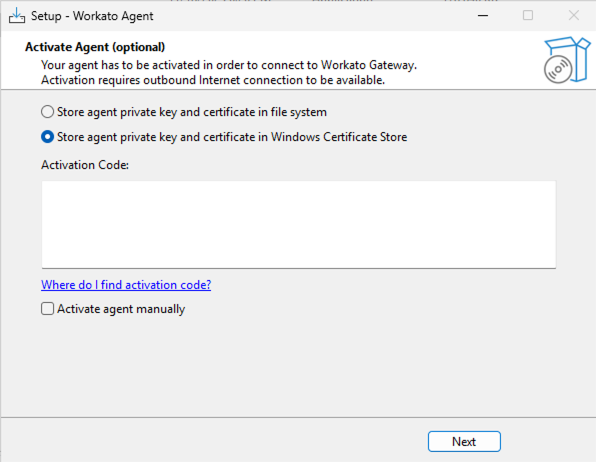The width and height of the screenshot is (596, 462).
Task: Close the Workato Agent setup window
Action: [574, 16]
